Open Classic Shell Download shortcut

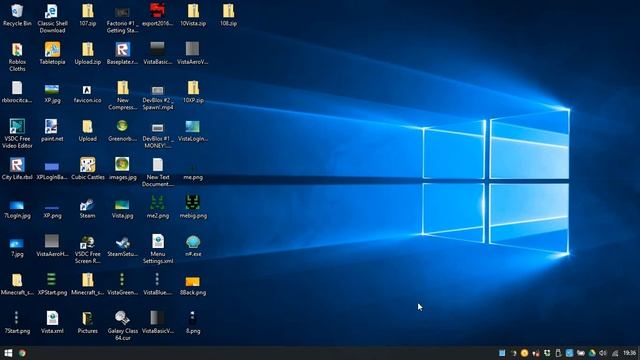click(x=52, y=19)
